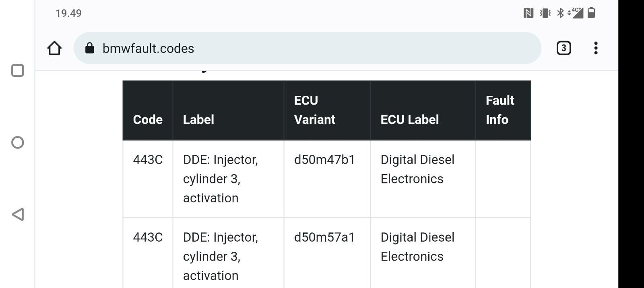Viewport: 644px width, 288px height.
Task: Select the d50m47b1 ECU variant cell
Action: click(x=327, y=179)
